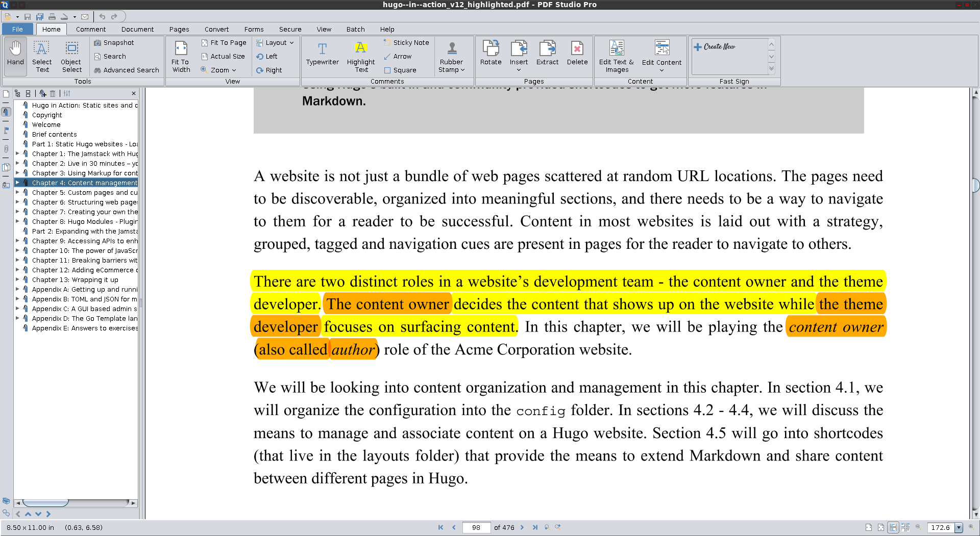Open the Pages tab
Image resolution: width=980 pixels, height=536 pixels.
point(179,29)
